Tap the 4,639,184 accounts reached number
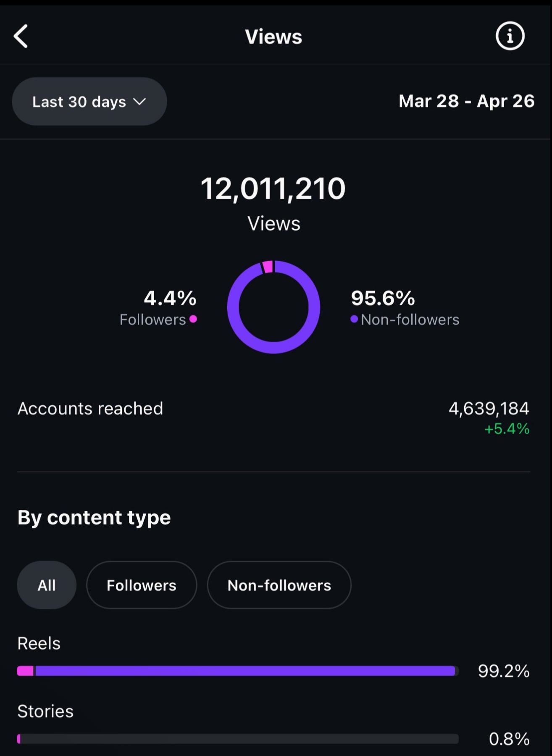The width and height of the screenshot is (552, 756). 489,408
